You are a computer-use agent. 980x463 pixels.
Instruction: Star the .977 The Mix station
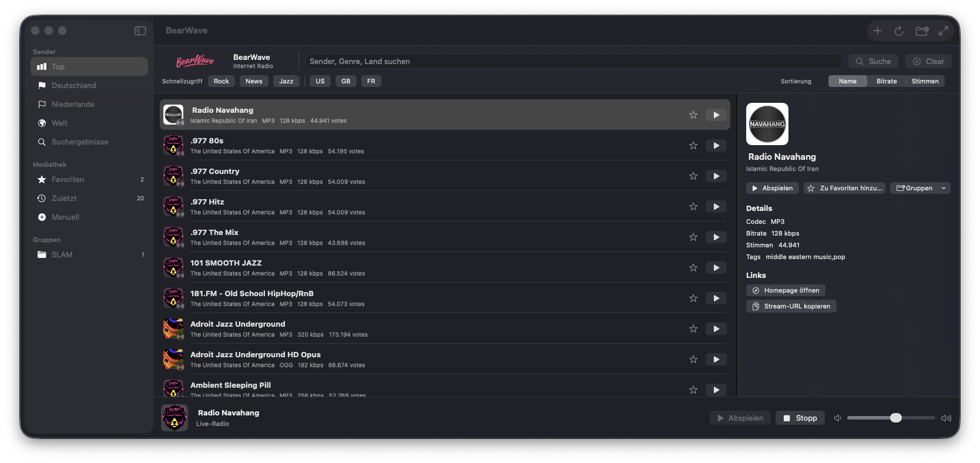pyautogui.click(x=693, y=237)
